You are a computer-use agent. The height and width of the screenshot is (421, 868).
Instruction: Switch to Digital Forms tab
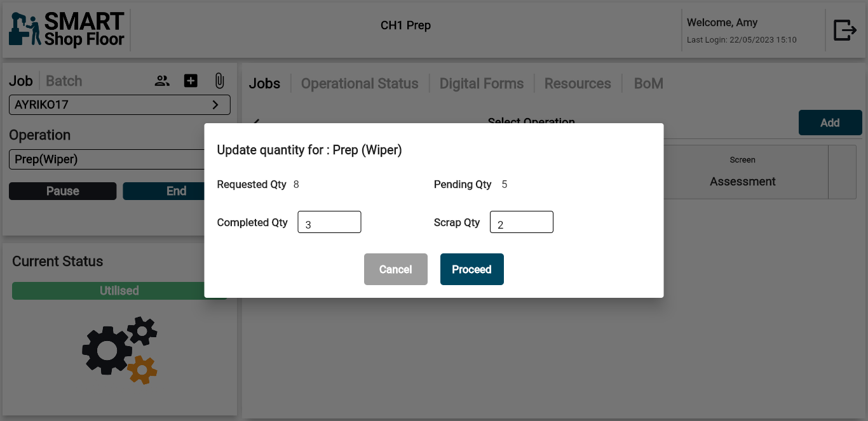(x=482, y=84)
